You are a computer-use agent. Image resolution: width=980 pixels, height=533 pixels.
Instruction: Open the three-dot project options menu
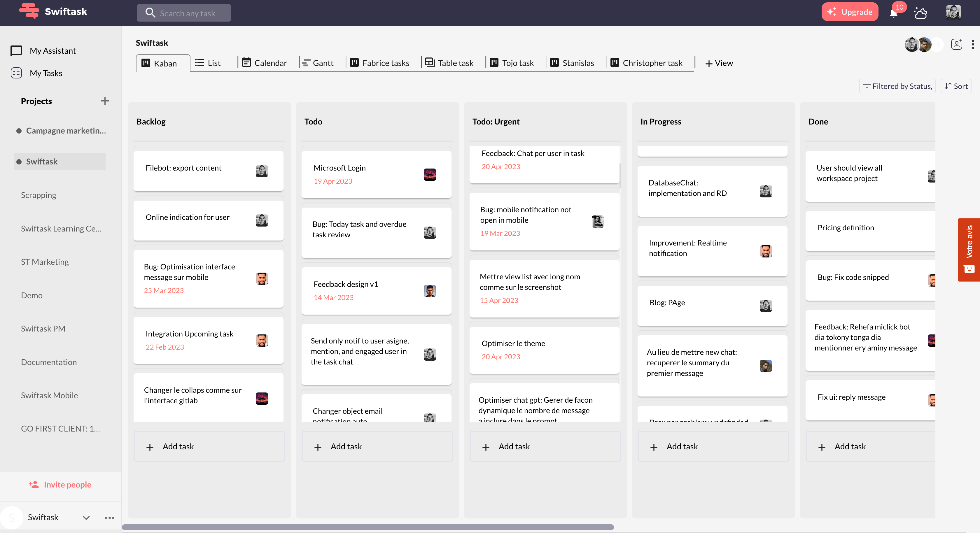[x=973, y=45]
